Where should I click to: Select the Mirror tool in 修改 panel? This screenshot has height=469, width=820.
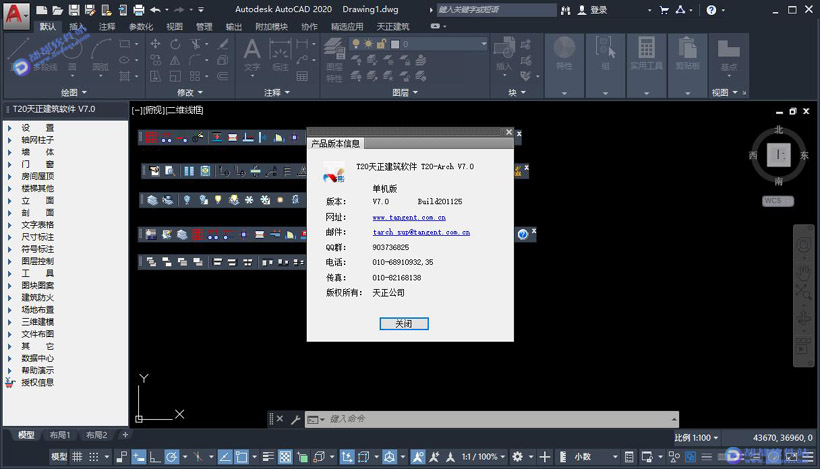click(175, 60)
